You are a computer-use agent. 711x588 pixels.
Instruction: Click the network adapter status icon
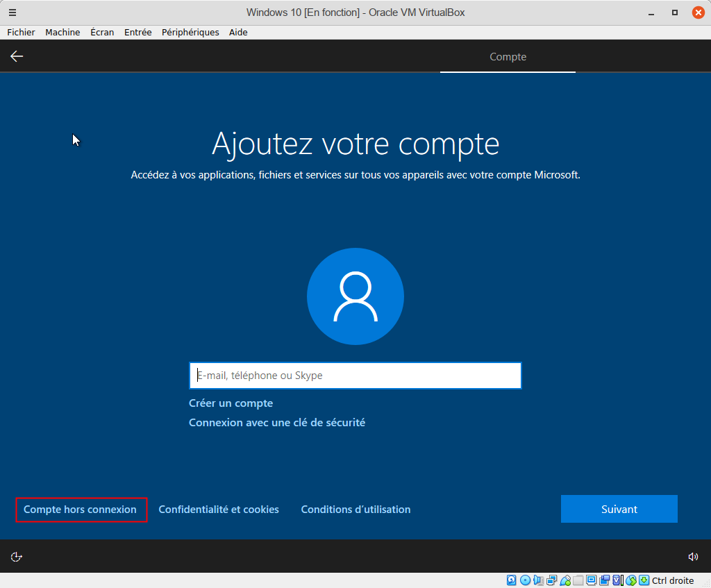tap(552, 580)
